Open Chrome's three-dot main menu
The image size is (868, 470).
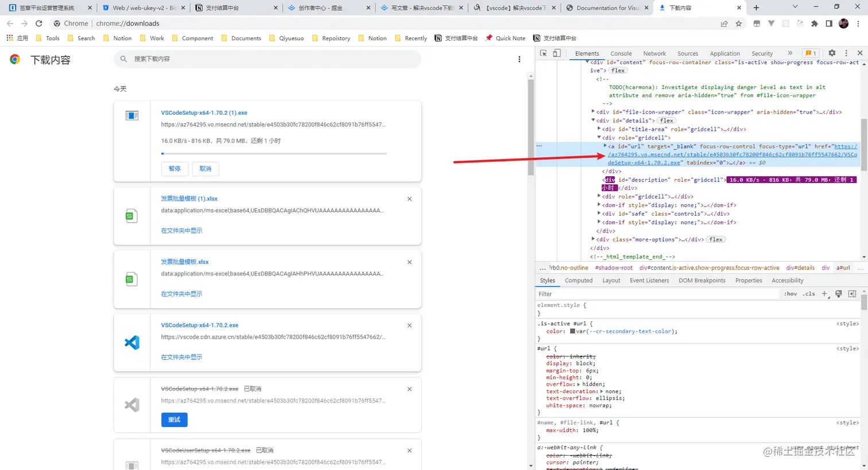point(859,24)
